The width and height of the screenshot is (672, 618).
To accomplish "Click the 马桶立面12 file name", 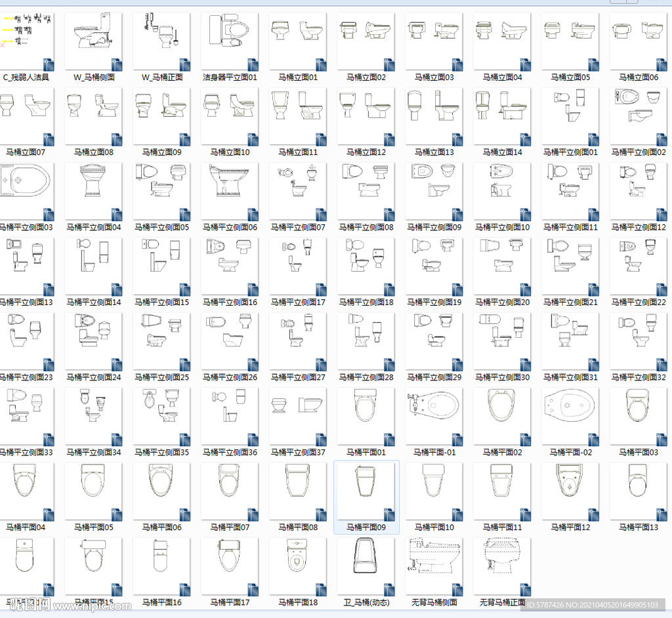I will pos(366,152).
